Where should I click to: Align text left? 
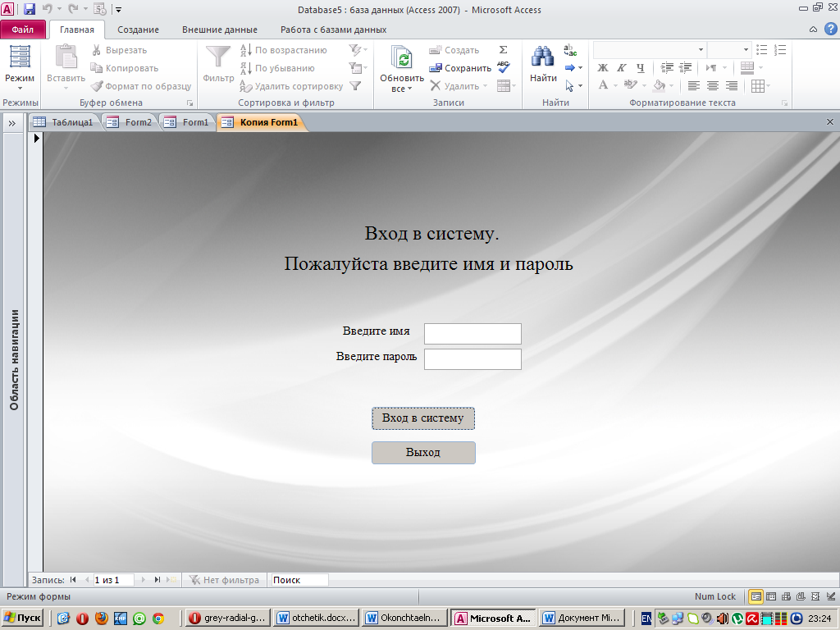(x=693, y=85)
